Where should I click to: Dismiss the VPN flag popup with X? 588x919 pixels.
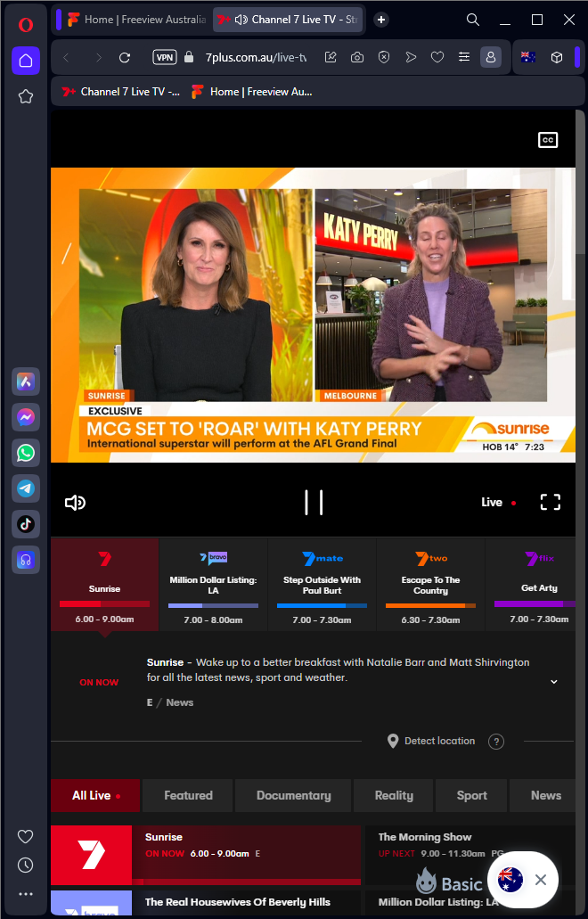(x=541, y=880)
